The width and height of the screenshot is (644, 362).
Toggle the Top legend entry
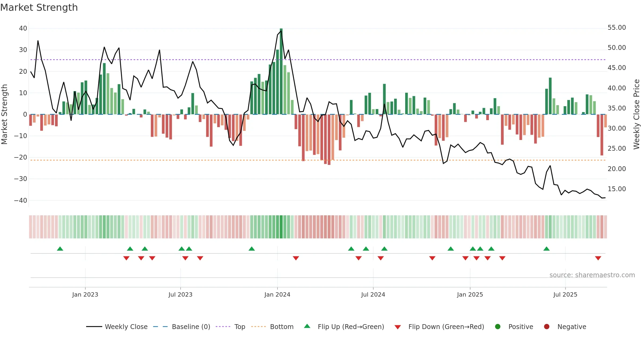[x=230, y=327]
